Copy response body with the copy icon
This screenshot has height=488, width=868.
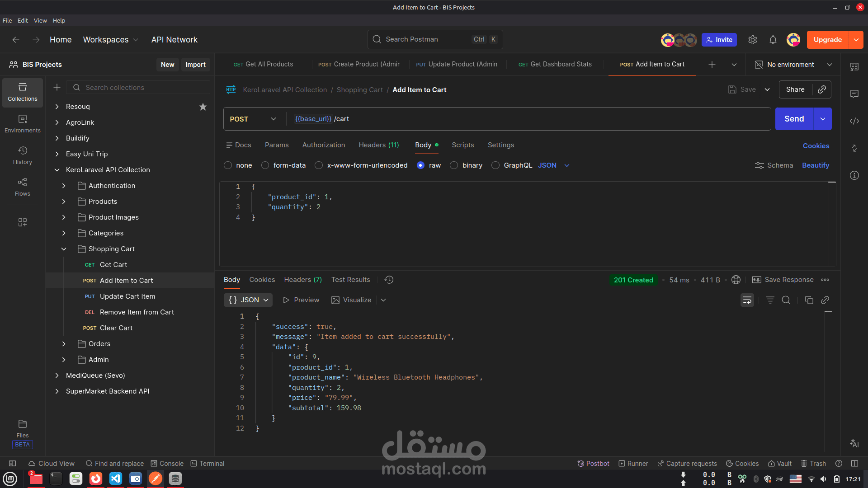click(x=809, y=300)
